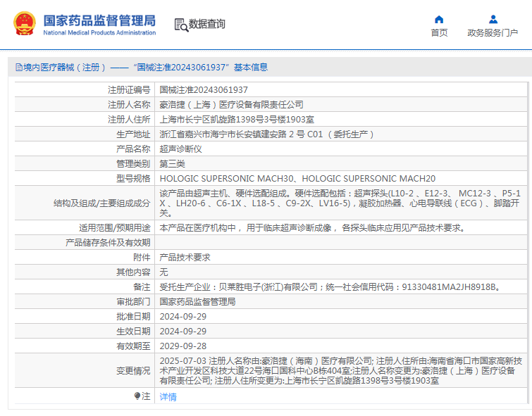
Task: Click 数据查询 heading text
Action: (206, 24)
